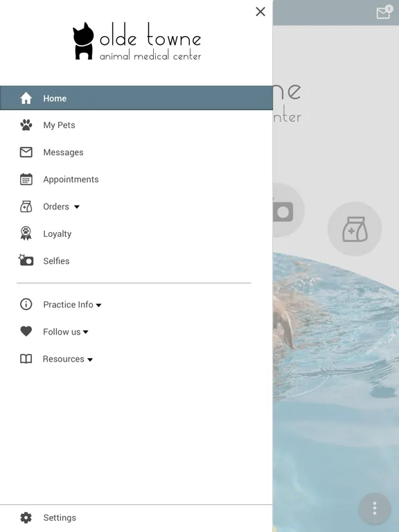399x532 pixels.
Task: Click the envelope icon beside Messages
Action: [26, 152]
